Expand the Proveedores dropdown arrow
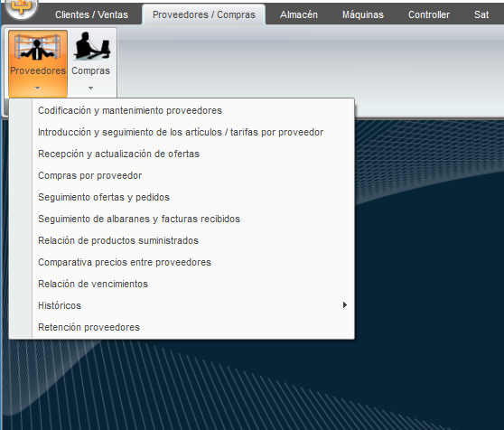This screenshot has width=504, height=430. coord(38,88)
